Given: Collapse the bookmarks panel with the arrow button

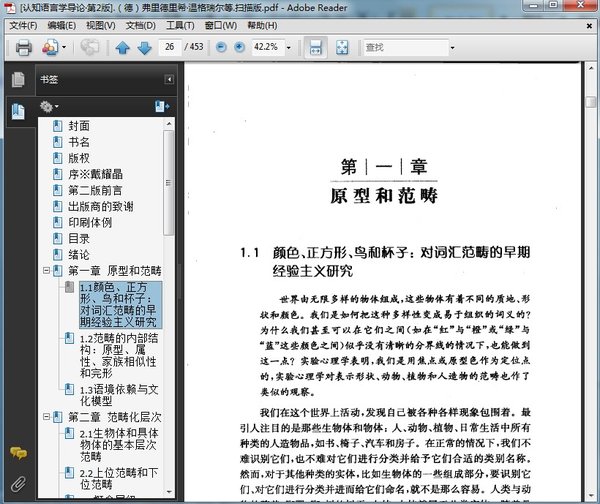Looking at the screenshot, I should click(x=169, y=79).
